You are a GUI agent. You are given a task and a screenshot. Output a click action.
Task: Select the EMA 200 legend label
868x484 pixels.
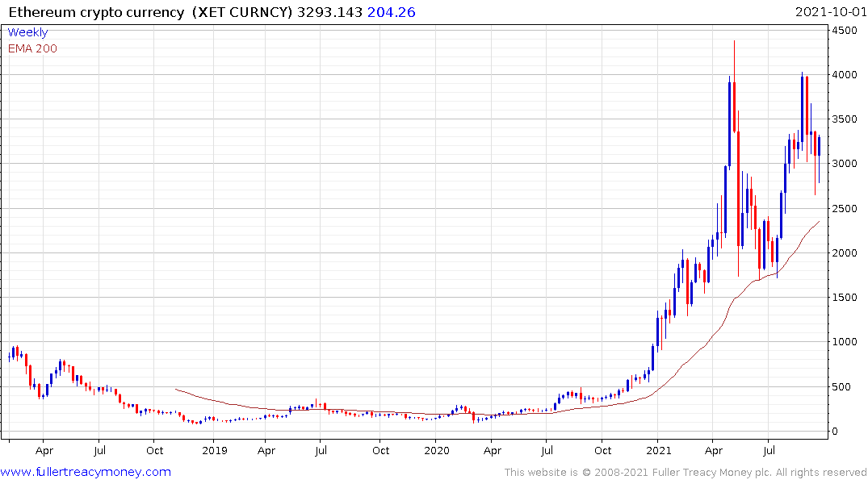tap(32, 48)
